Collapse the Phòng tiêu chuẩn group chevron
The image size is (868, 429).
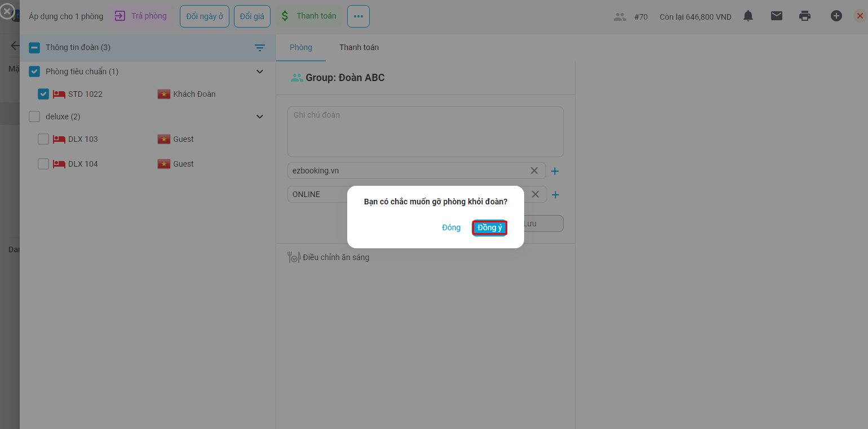pos(260,71)
